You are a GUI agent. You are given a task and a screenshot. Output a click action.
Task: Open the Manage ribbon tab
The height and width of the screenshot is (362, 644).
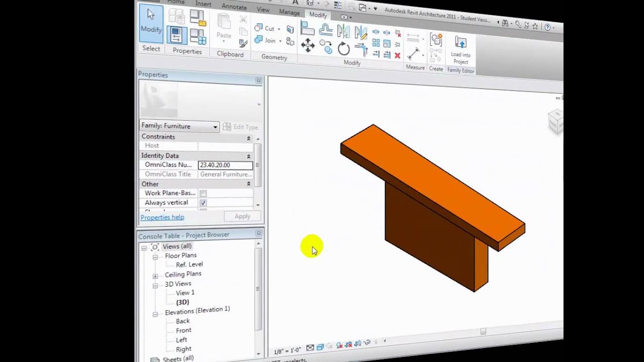[289, 12]
